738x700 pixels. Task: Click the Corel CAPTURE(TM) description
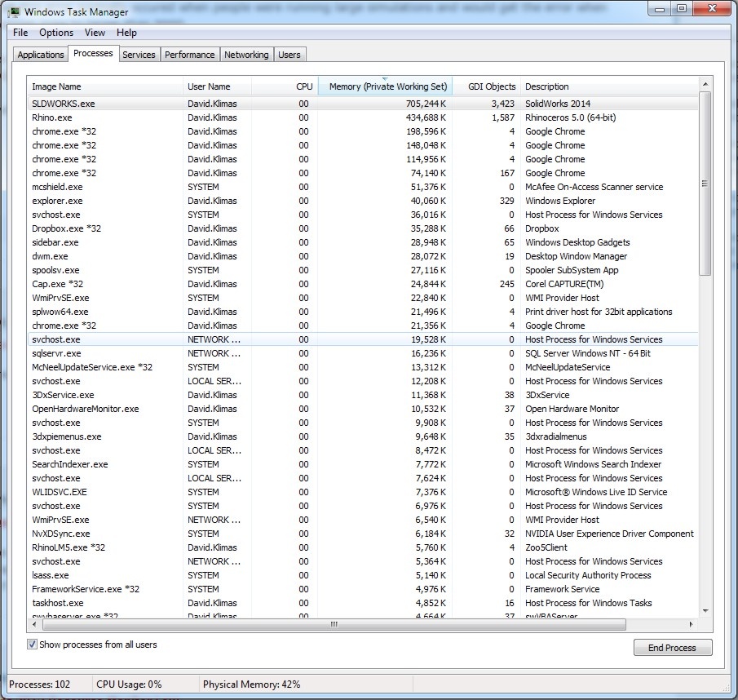[x=564, y=285]
